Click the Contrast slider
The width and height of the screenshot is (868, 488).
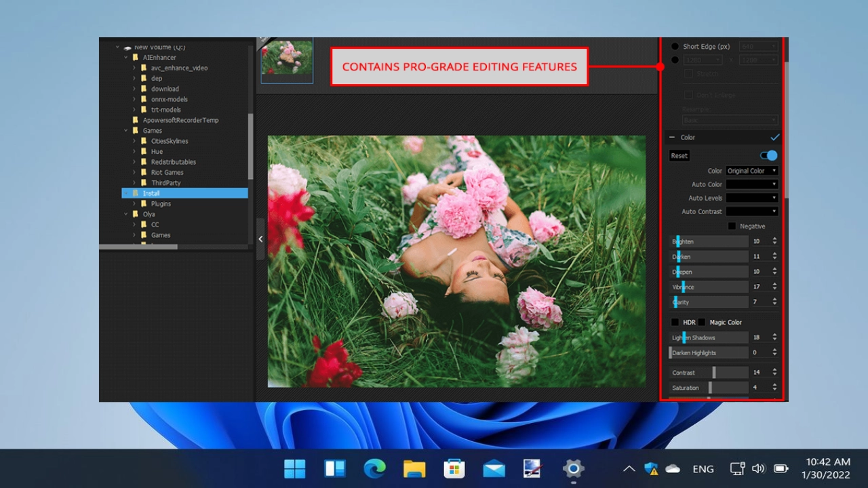709,373
